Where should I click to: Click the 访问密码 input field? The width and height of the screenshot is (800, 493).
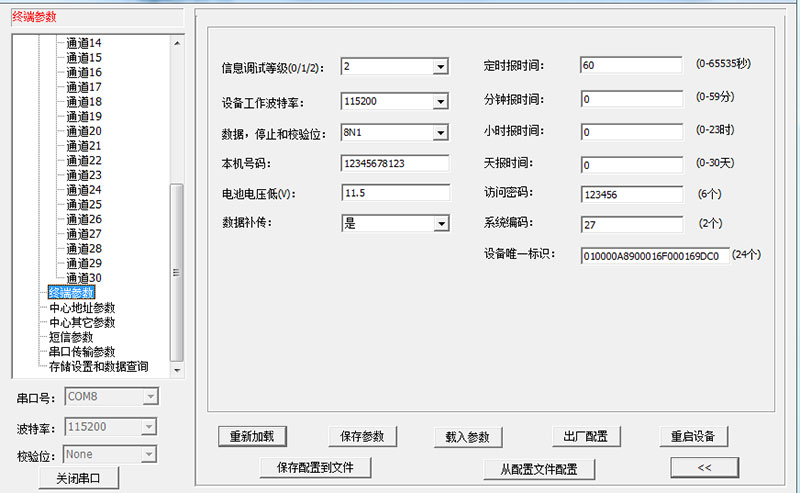[632, 194]
